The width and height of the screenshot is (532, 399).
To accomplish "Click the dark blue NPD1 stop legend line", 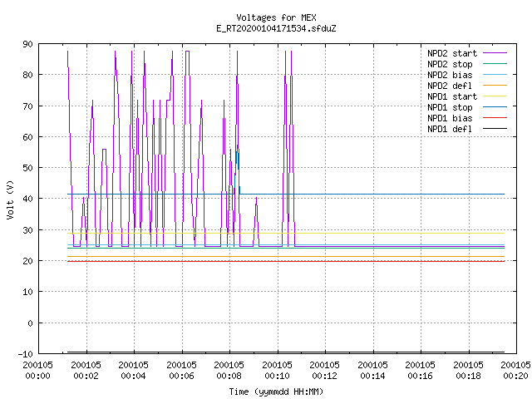I will pyautogui.click(x=495, y=107).
